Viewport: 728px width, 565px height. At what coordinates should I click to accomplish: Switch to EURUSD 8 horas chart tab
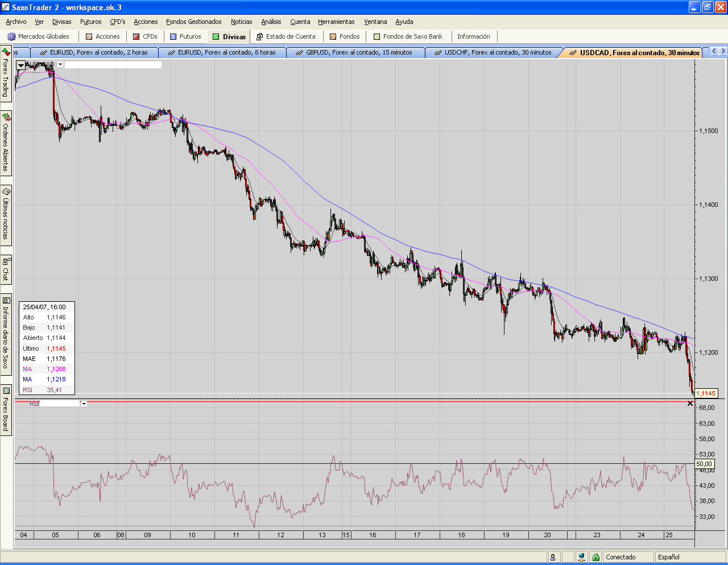point(226,52)
